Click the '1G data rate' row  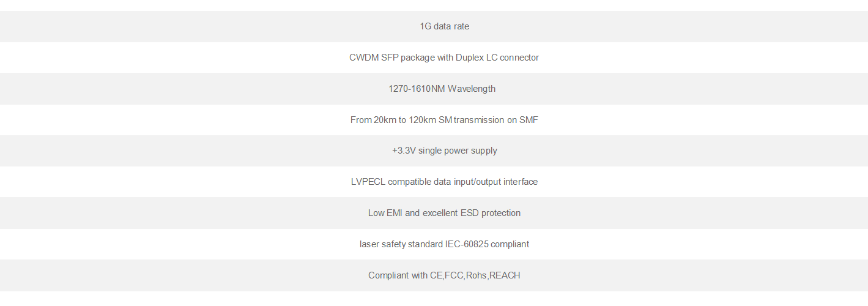tap(444, 26)
